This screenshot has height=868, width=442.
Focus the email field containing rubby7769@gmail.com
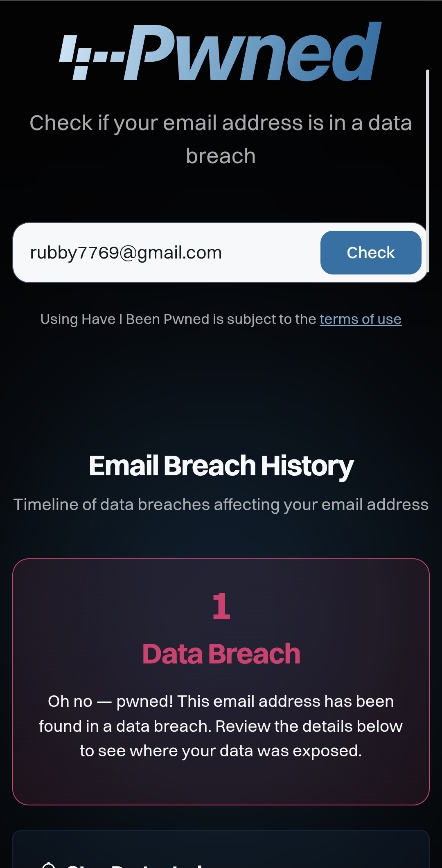164,253
